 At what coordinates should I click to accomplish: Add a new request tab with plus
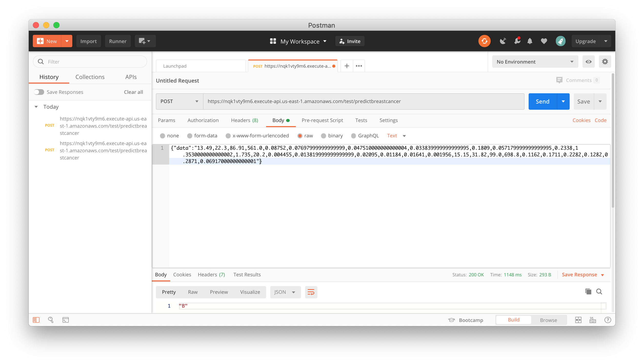coord(347,66)
